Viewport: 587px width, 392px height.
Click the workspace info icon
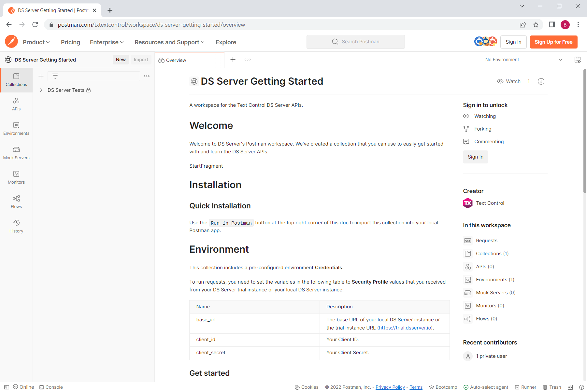coord(541,81)
